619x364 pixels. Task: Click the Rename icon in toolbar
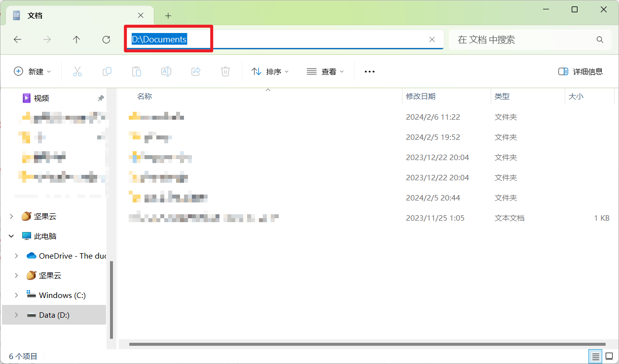click(x=166, y=71)
